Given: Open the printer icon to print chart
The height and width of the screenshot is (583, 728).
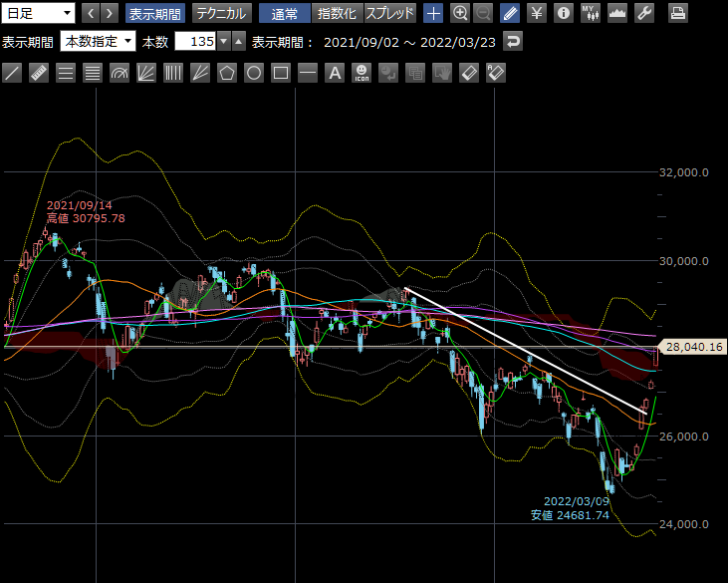Looking at the screenshot, I should point(678,13).
